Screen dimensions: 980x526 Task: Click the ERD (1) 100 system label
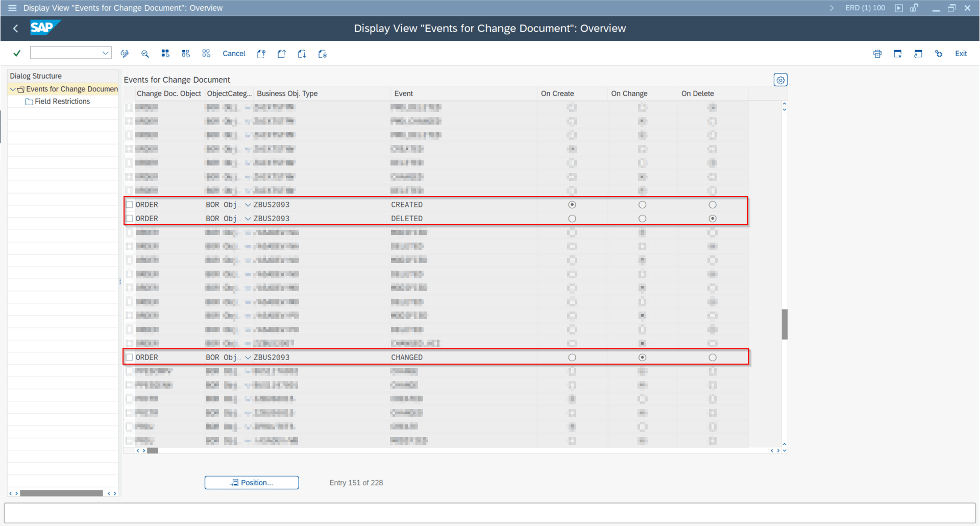(865, 8)
